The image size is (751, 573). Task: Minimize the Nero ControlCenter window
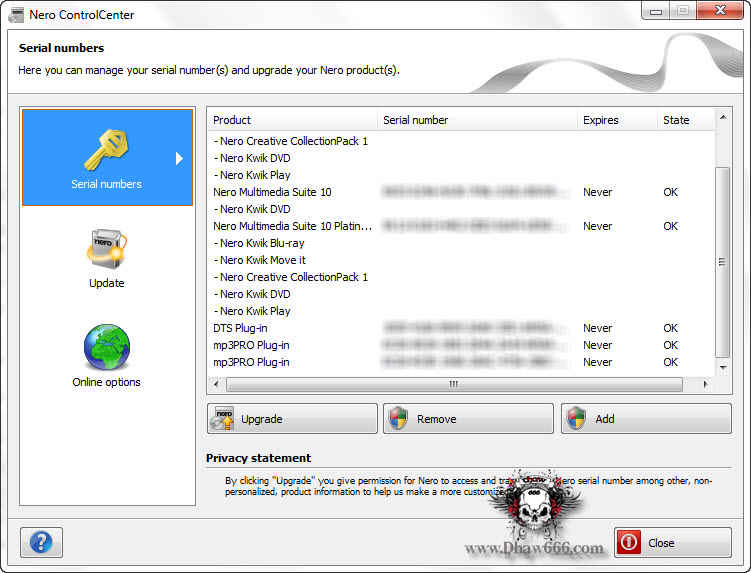coord(656,11)
